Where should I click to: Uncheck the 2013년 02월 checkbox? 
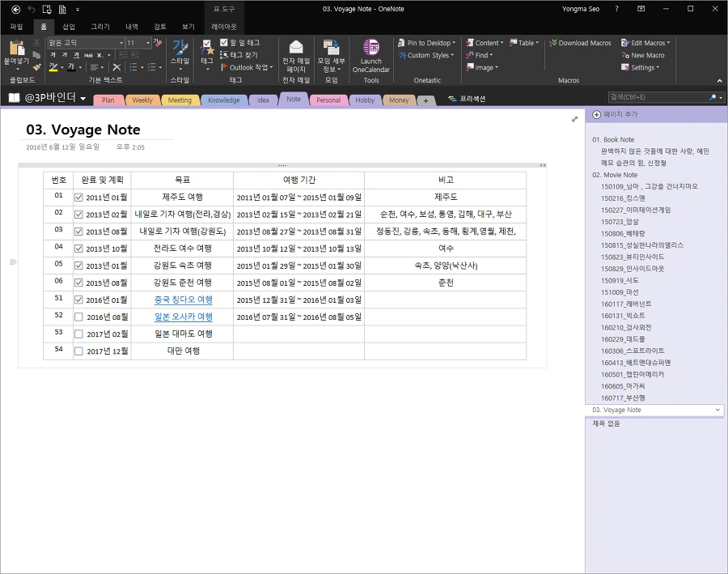click(x=78, y=215)
